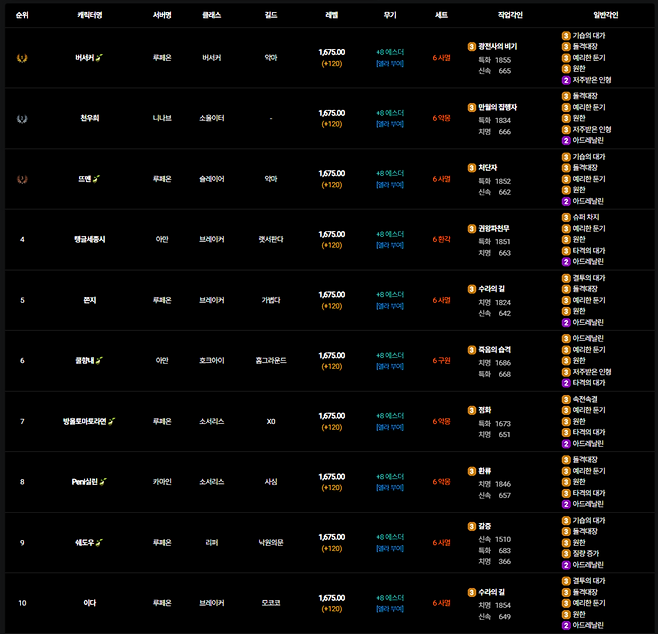658x634 pixels.
Task: Click the 6 환각 set label
Action: coord(441,239)
